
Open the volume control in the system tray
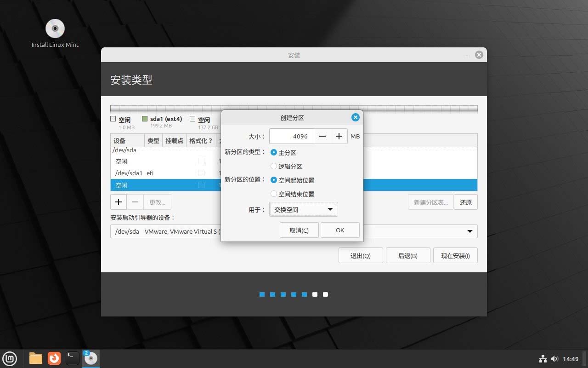coord(554,359)
